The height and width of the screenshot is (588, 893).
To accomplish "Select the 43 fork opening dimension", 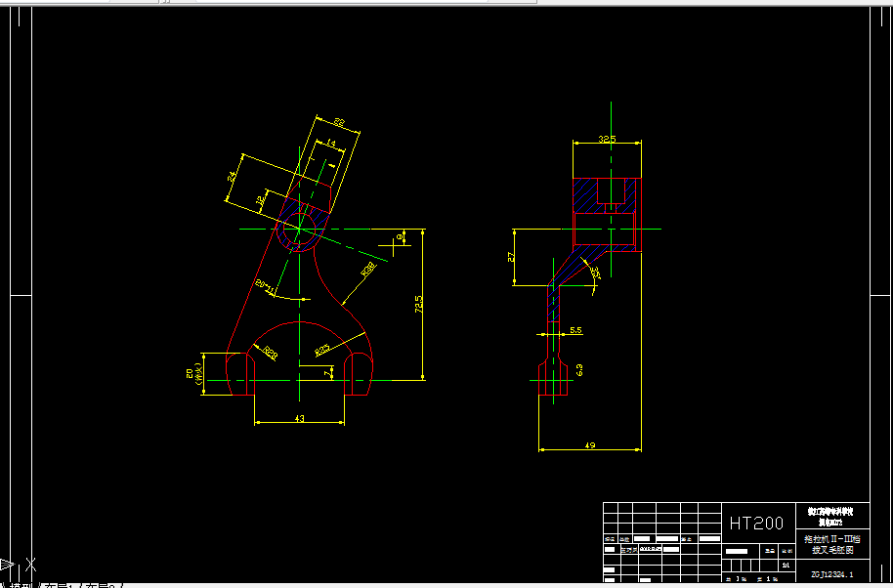I will coord(300,419).
